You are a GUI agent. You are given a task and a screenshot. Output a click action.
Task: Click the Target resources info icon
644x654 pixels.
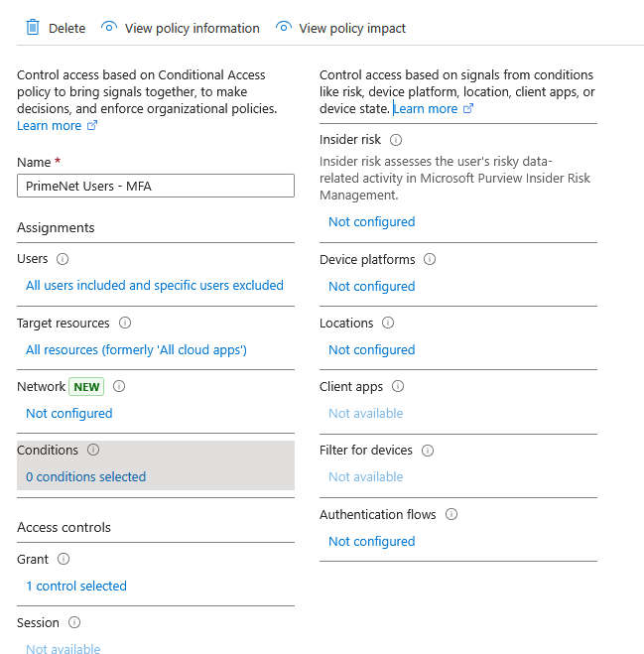[x=125, y=323]
